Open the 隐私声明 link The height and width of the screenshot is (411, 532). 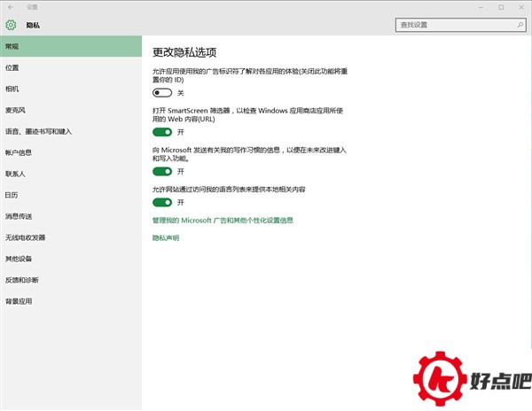[166, 238]
